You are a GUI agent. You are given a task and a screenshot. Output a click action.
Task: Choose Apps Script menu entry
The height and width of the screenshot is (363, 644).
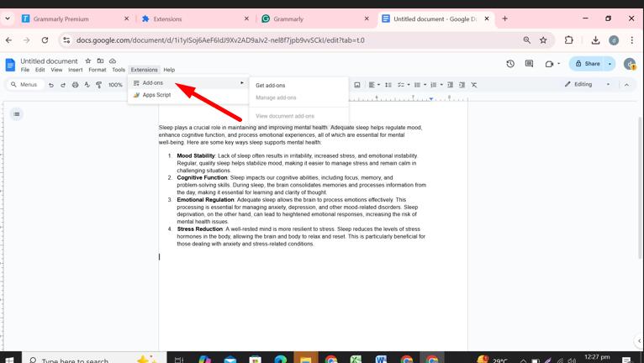[156, 95]
